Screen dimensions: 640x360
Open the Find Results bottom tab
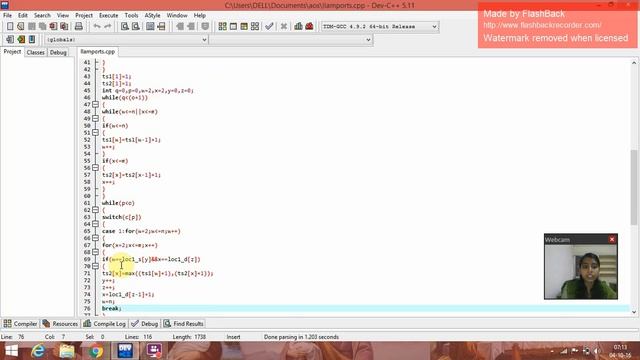(183, 324)
